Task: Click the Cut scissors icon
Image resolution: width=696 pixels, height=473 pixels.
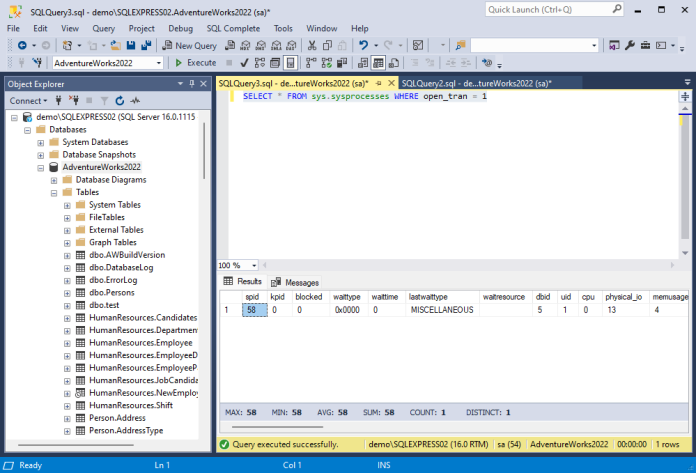Action: 312,45
